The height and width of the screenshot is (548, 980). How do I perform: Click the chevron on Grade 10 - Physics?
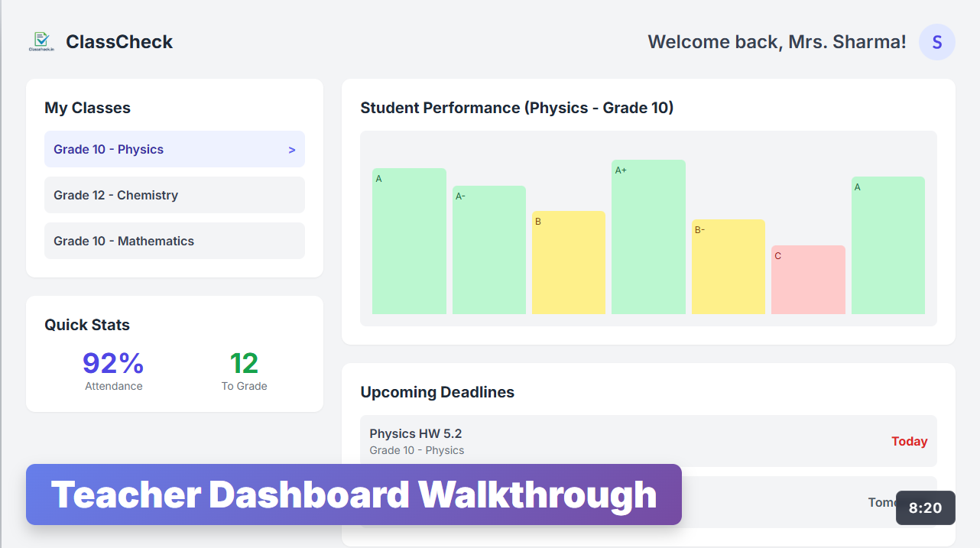click(x=291, y=150)
